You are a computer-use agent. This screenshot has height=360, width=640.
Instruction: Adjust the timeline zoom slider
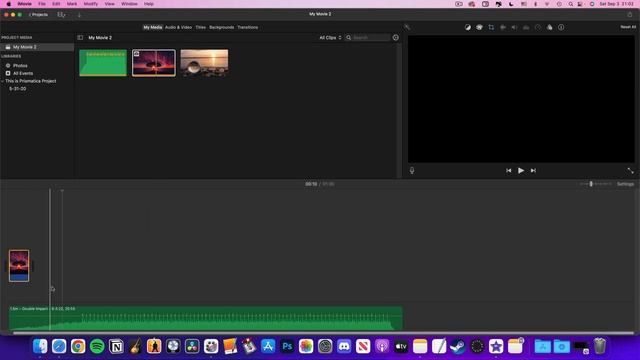coord(591,184)
